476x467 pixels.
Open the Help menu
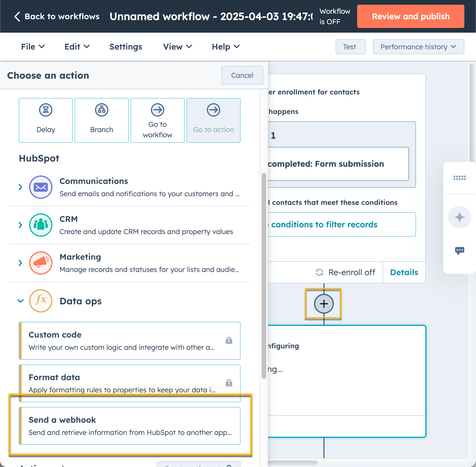tap(226, 47)
